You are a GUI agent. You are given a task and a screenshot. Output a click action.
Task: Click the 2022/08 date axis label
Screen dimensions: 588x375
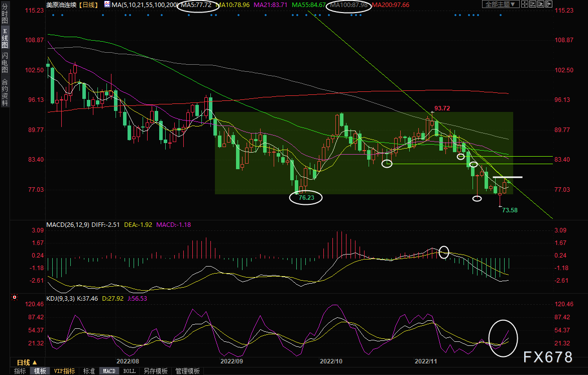pos(128,361)
